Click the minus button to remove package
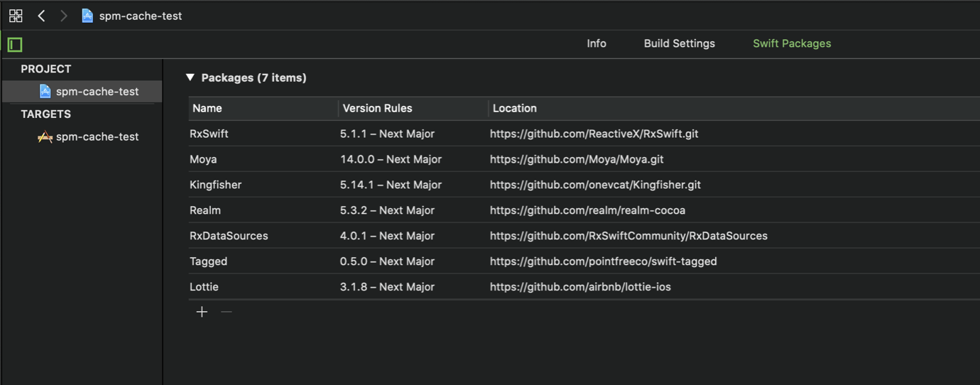Viewport: 980px width, 385px height. [227, 312]
